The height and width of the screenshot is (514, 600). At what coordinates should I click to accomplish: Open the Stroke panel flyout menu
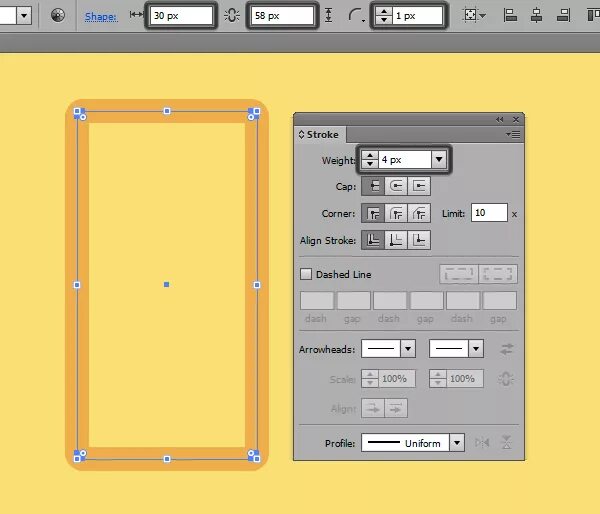point(513,134)
